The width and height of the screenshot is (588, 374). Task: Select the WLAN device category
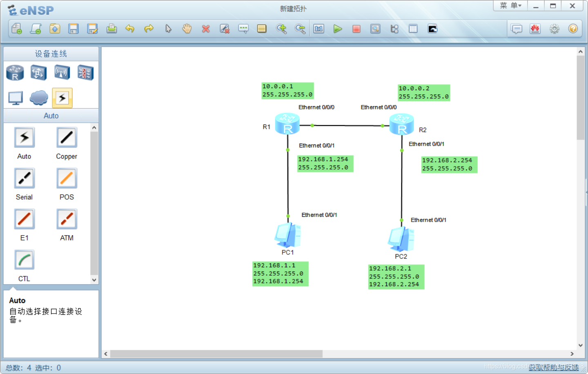click(x=62, y=73)
